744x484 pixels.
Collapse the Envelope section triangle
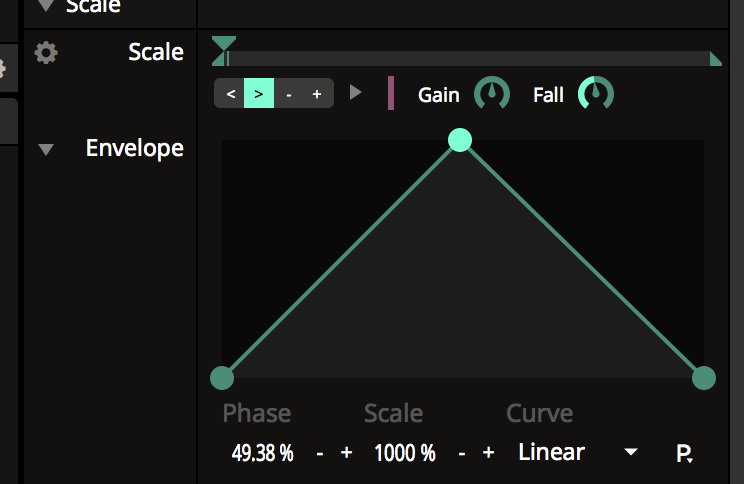click(x=46, y=150)
